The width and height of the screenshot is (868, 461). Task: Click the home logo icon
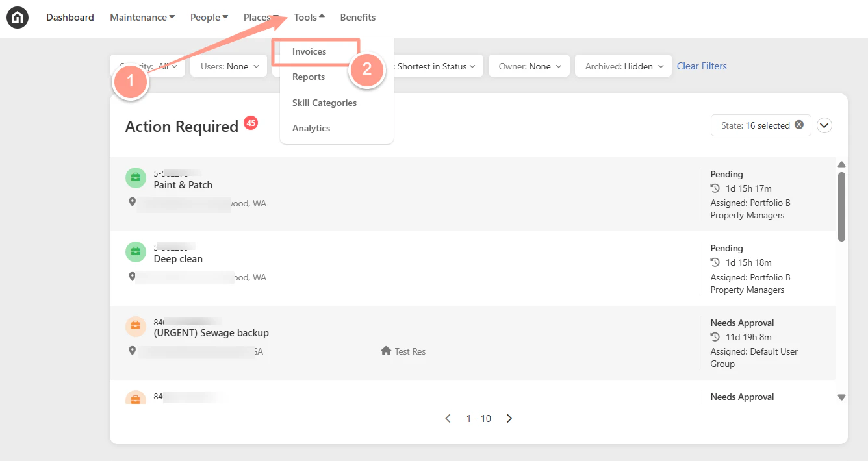click(18, 18)
